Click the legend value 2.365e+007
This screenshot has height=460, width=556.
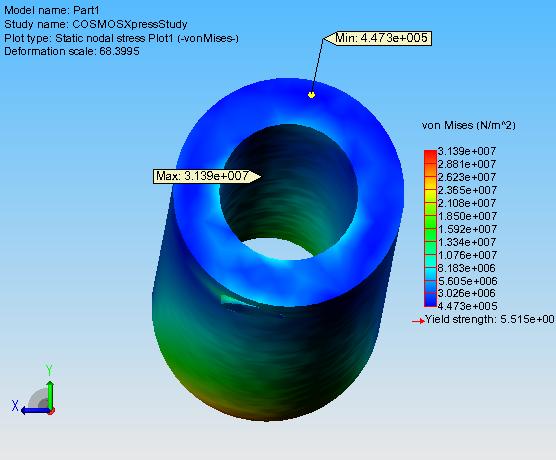467,190
